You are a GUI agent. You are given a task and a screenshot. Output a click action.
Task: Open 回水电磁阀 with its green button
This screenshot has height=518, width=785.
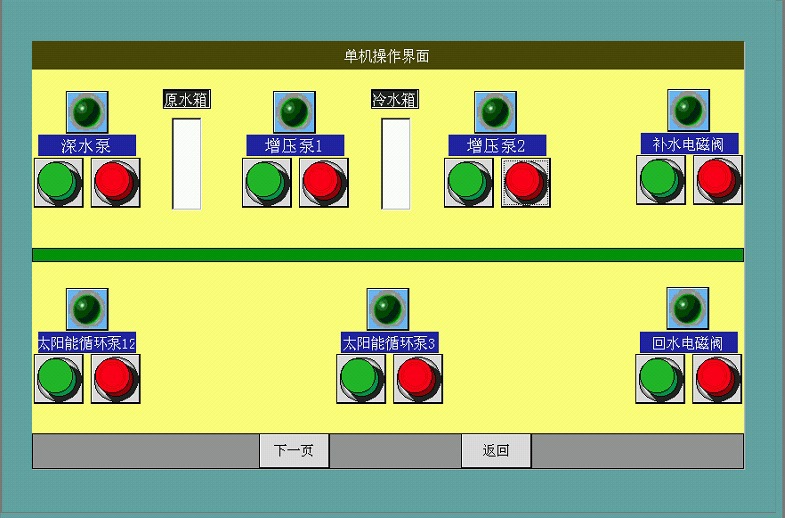pyautogui.click(x=660, y=379)
